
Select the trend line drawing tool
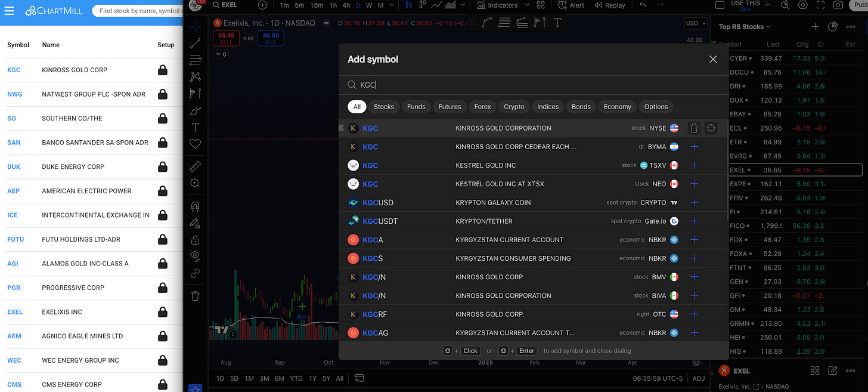pyautogui.click(x=196, y=44)
